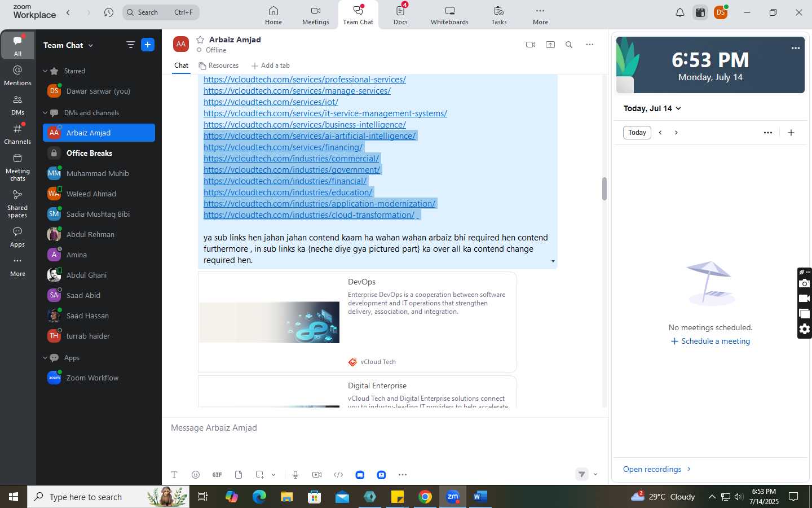This screenshot has height=508, width=812.
Task: Open the vcloudtech financing link
Action: [x=283, y=147]
